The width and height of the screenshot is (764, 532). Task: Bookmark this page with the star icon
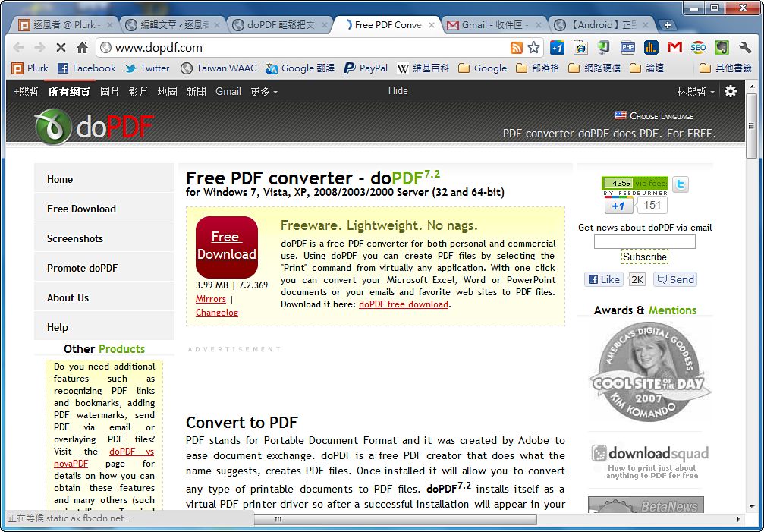(533, 47)
